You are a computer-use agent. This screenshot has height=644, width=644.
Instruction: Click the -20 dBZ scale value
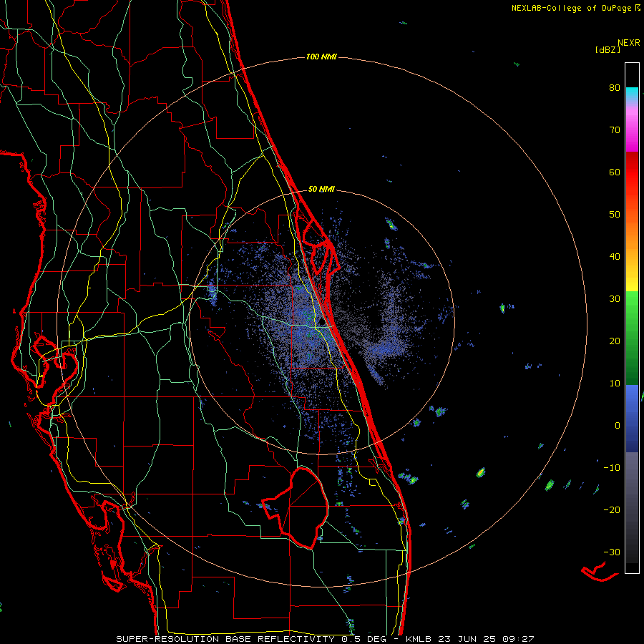click(x=612, y=510)
